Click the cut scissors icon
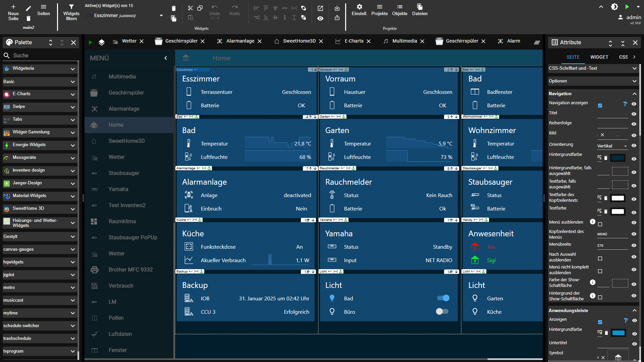644x362 pixels. (191, 8)
